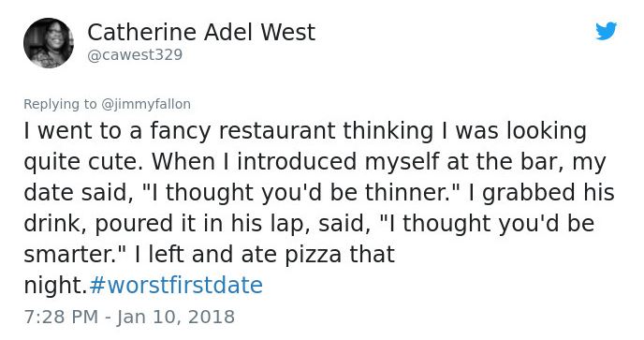644x340 pixels.
Task: Click the blue Twitter bird logo
Action: [607, 31]
